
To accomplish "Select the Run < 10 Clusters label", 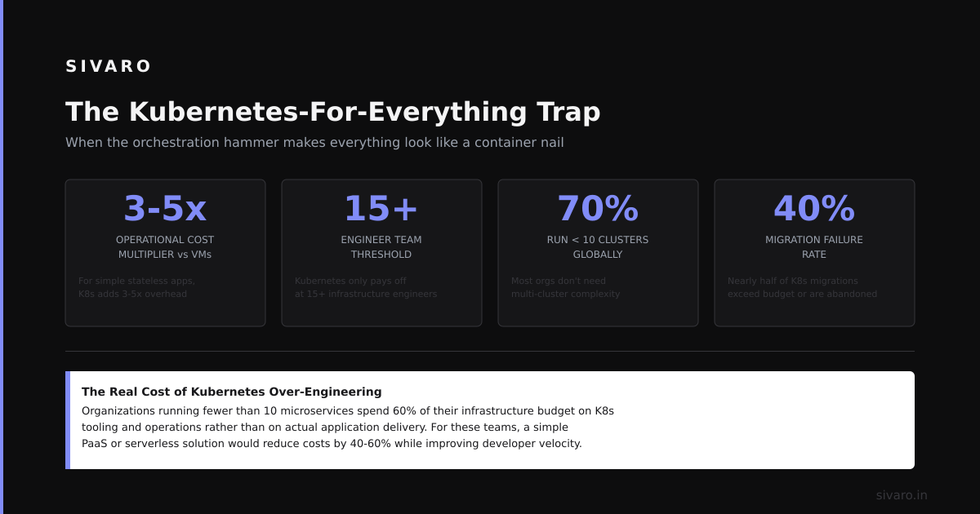I will [x=598, y=247].
